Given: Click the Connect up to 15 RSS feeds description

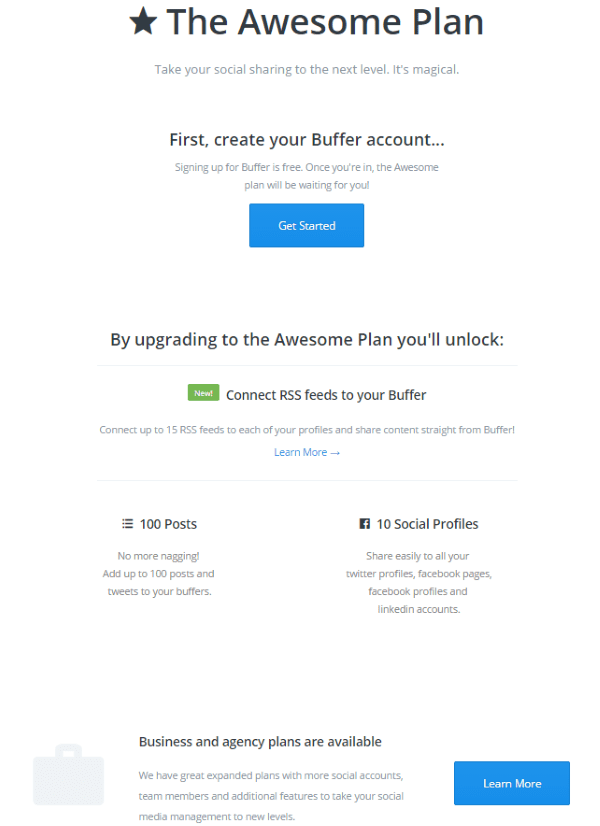Looking at the screenshot, I should click(307, 430).
